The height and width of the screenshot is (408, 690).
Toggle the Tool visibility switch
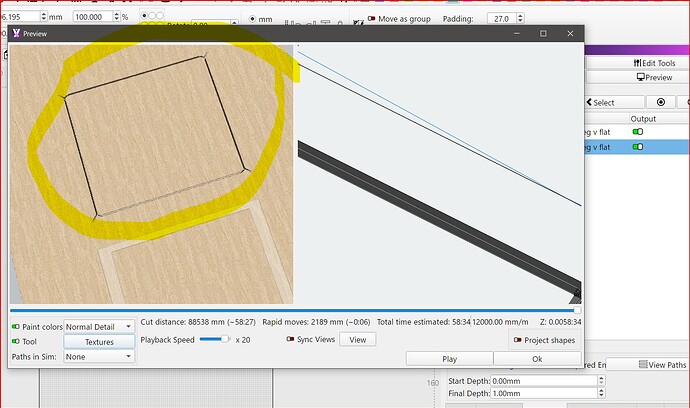[15, 341]
